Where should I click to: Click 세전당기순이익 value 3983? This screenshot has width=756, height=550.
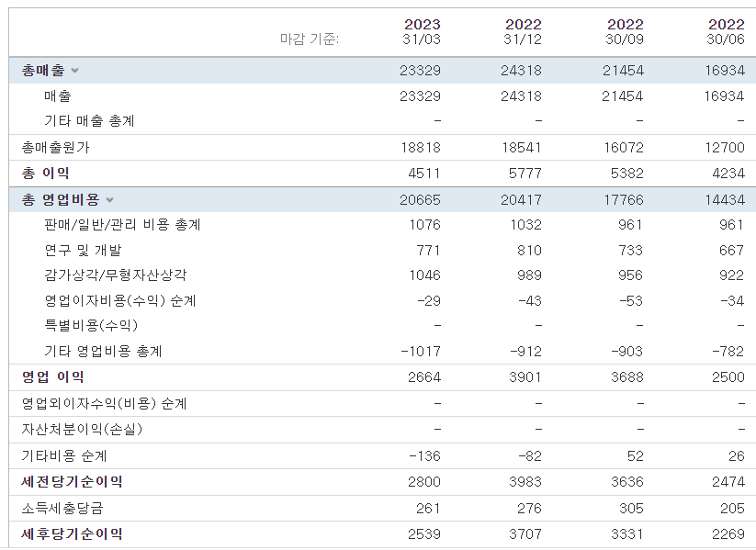pyautogui.click(x=525, y=482)
